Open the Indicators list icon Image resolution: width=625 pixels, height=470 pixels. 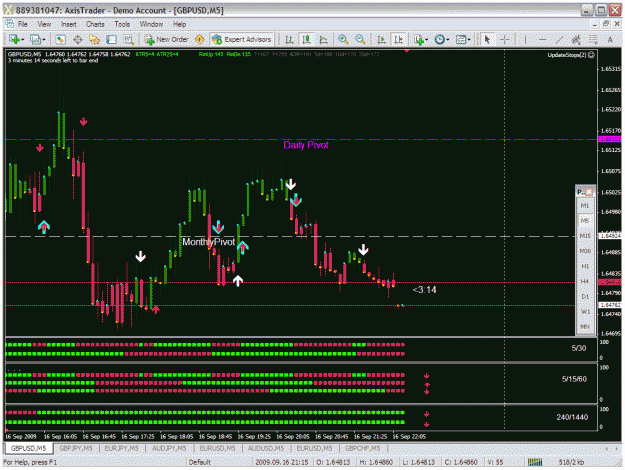coord(418,39)
